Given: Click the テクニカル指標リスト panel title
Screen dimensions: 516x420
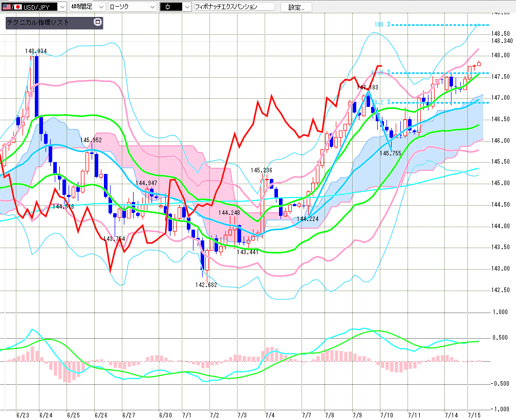Looking at the screenshot, I should coord(38,23).
